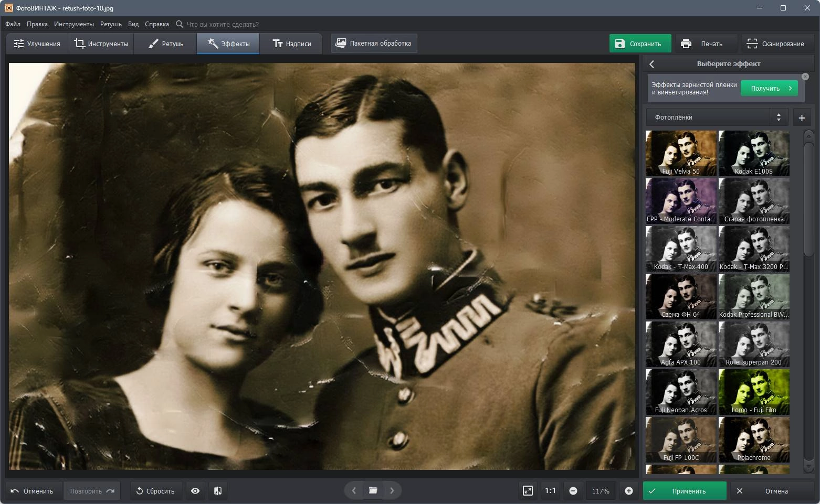820x504 pixels.
Task: Open Пакетная обработка
Action: (x=374, y=43)
